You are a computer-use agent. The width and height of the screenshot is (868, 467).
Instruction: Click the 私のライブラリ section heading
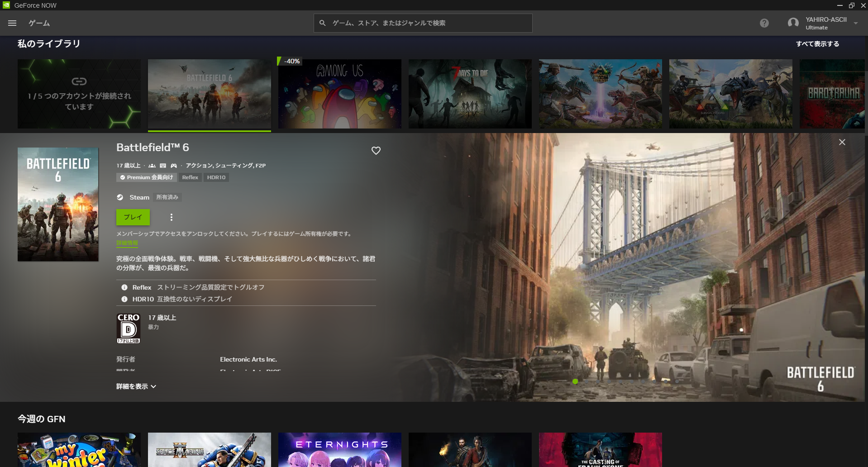49,44
